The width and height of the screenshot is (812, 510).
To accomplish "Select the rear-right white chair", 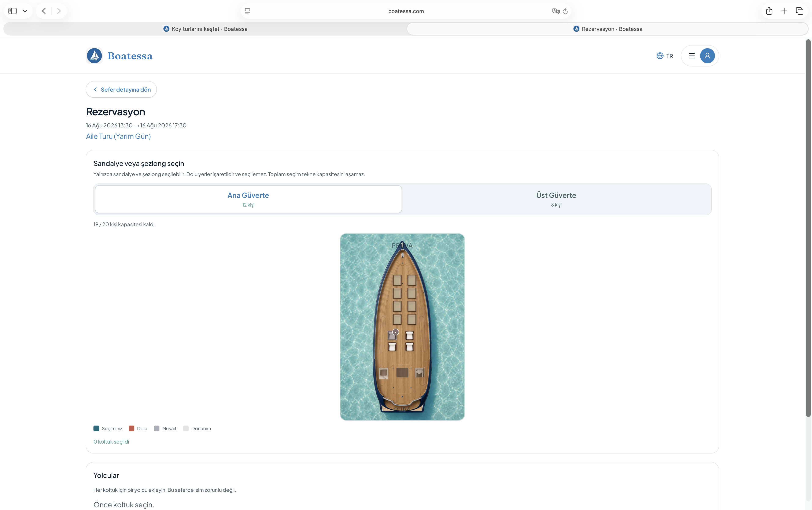I will click(410, 346).
